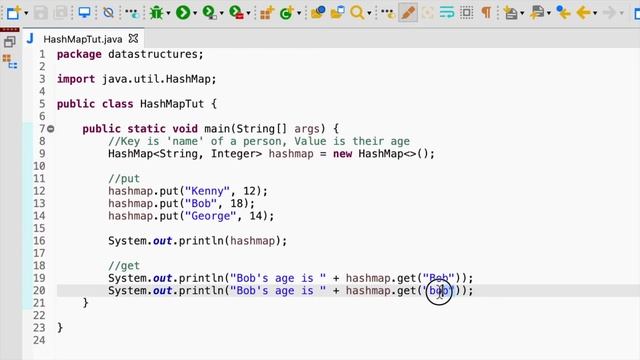Click the get("Bob") statement on line 19
640x360 pixels.
pyautogui.click(x=291, y=278)
